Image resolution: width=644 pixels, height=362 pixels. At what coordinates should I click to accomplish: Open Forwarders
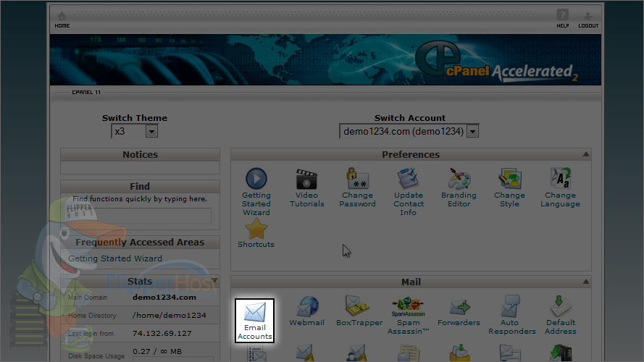[x=459, y=312]
